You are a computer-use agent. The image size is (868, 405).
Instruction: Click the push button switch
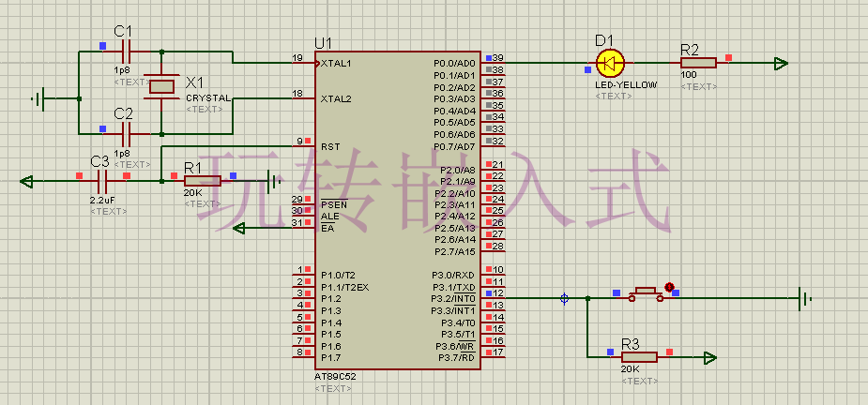click(x=646, y=294)
